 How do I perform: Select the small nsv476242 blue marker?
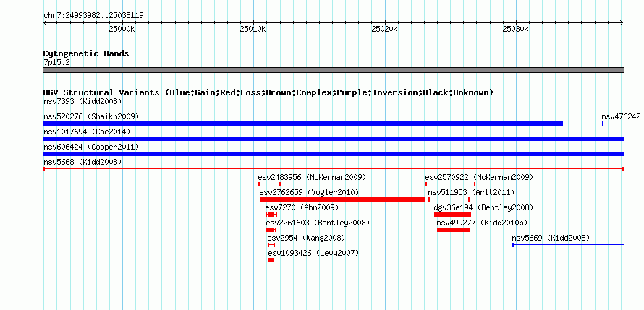pos(603,124)
